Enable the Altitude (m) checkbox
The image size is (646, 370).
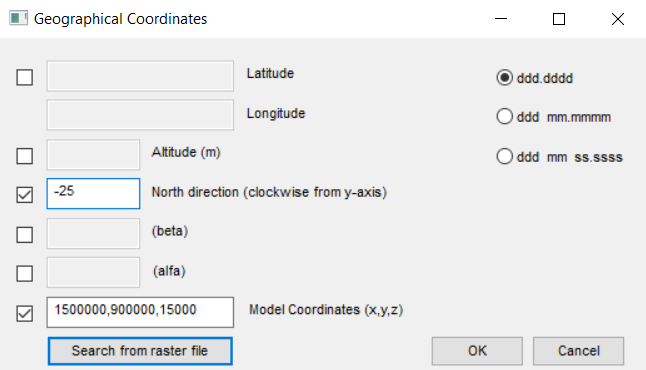pyautogui.click(x=25, y=156)
